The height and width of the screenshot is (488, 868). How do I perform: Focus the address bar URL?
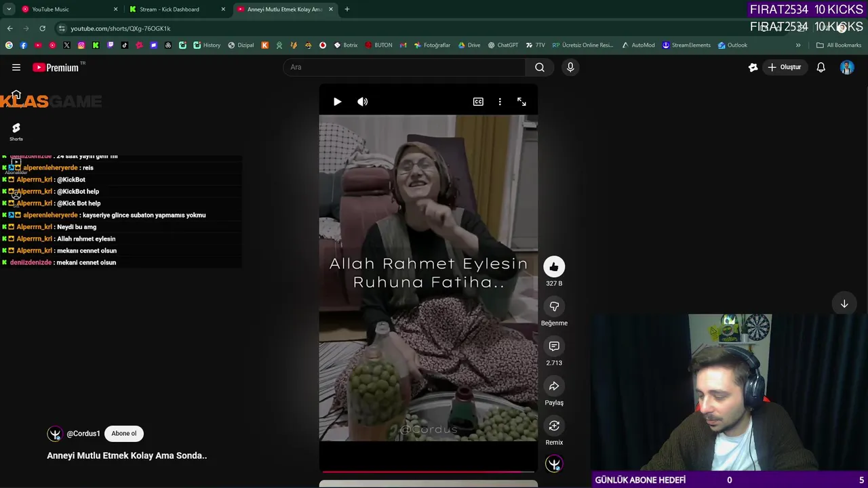click(x=121, y=28)
